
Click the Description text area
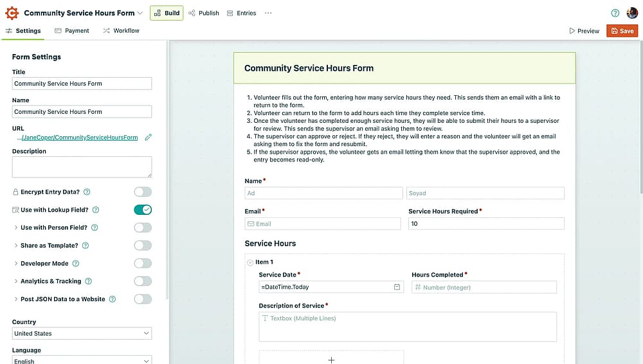[82, 167]
